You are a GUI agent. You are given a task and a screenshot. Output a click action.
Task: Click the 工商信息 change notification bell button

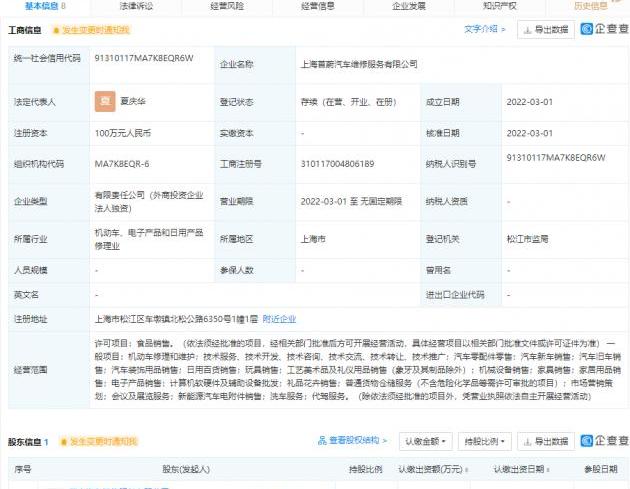[91, 30]
